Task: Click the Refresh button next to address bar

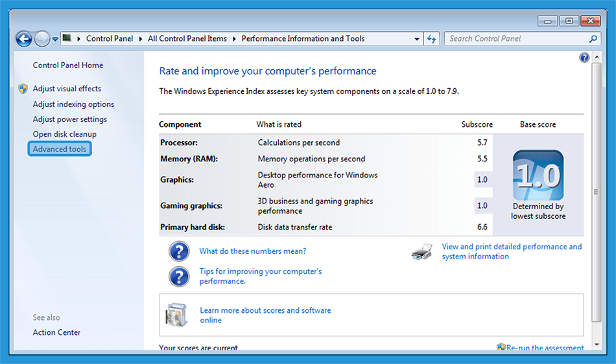Action: pos(431,39)
